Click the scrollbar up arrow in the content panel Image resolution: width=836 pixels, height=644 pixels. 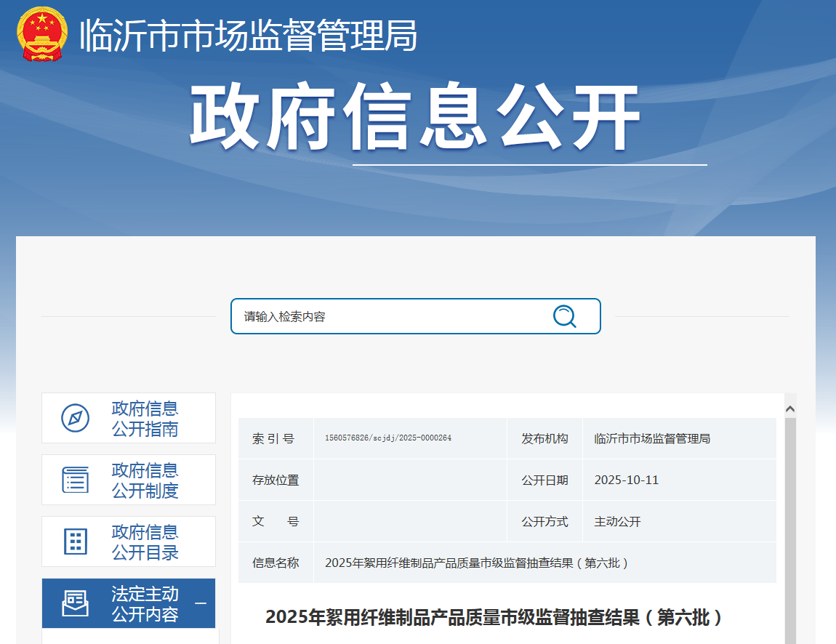[790, 409]
